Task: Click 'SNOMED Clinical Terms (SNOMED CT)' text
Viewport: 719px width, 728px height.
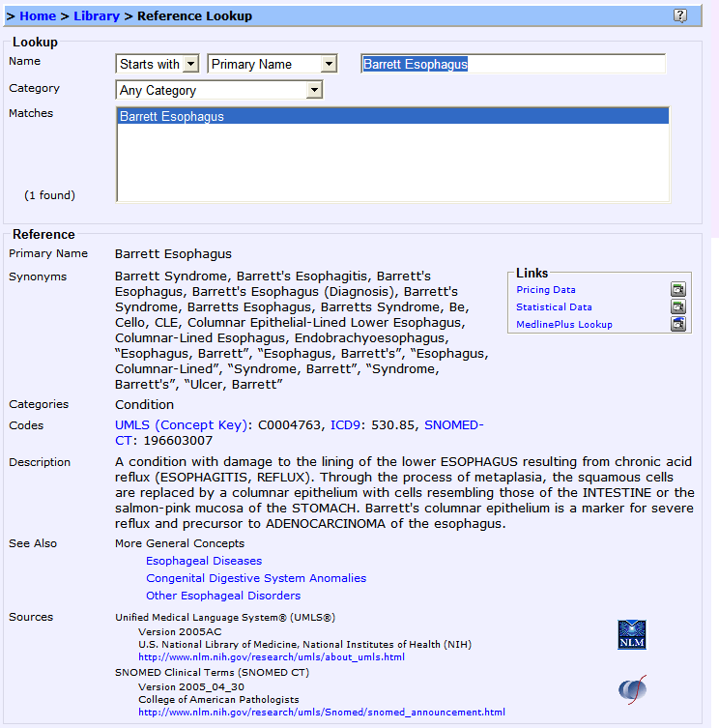Action: pyautogui.click(x=213, y=672)
